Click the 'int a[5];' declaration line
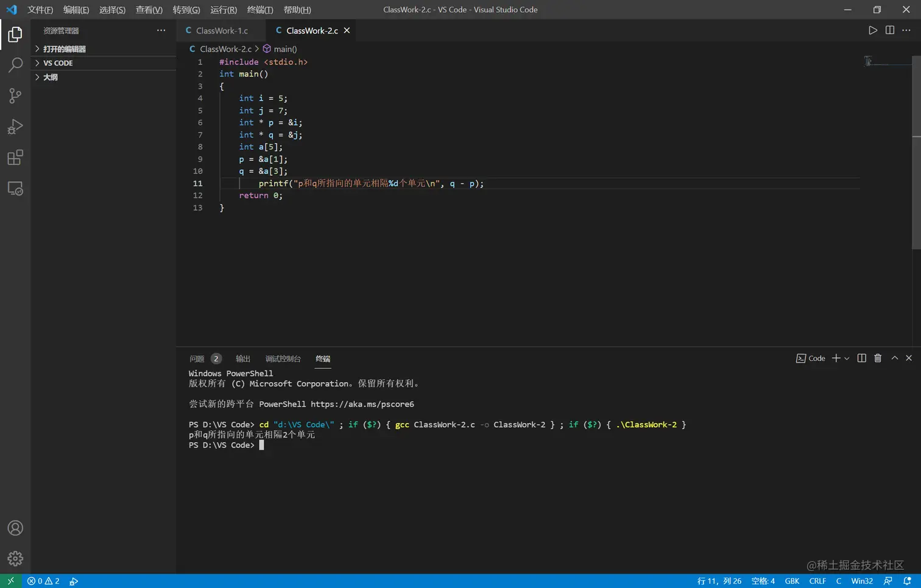Image resolution: width=921 pixels, height=588 pixels. click(261, 147)
